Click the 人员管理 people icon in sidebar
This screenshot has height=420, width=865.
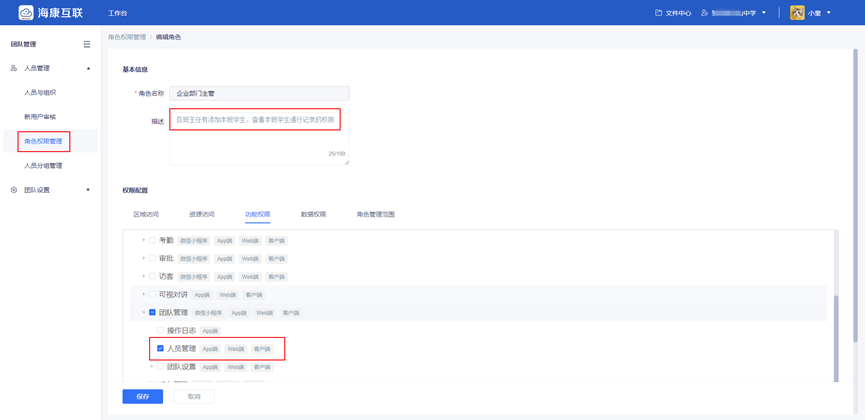[14, 68]
